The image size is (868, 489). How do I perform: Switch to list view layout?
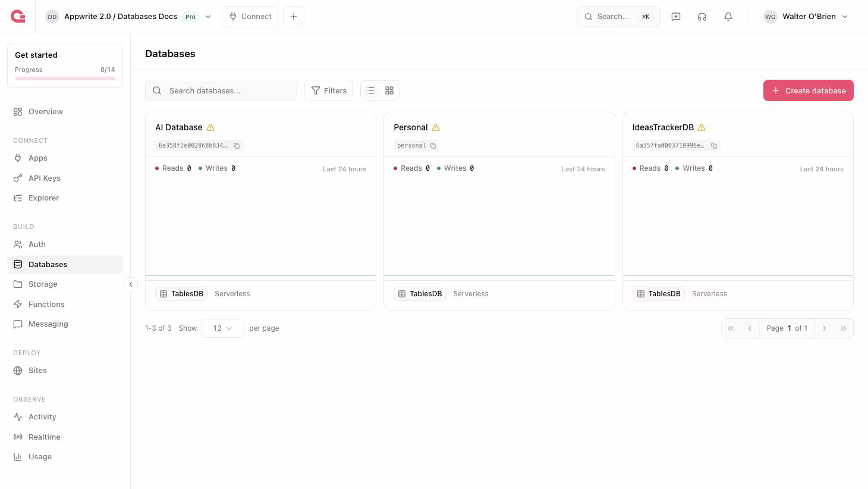point(370,90)
